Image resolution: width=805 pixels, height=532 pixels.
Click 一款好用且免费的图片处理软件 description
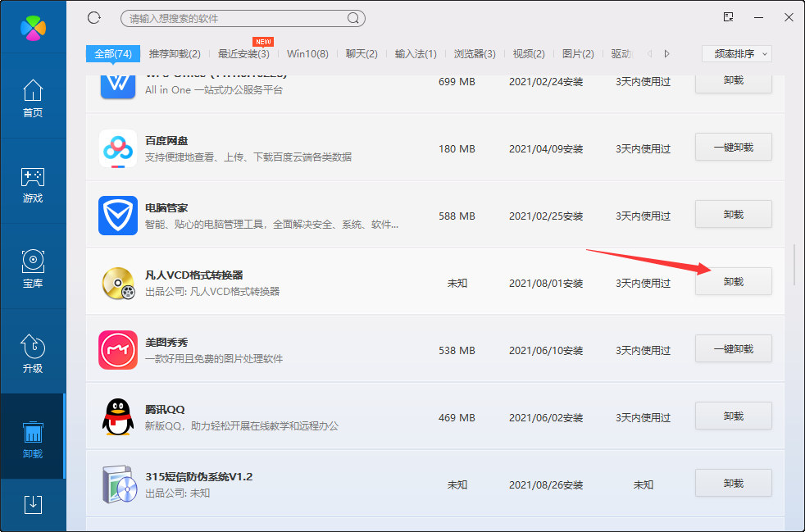point(214,359)
